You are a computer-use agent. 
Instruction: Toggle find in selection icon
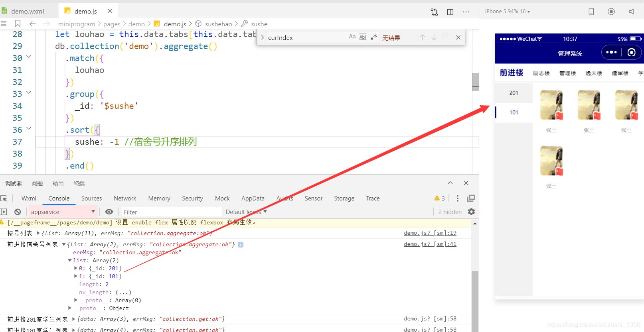click(446, 37)
